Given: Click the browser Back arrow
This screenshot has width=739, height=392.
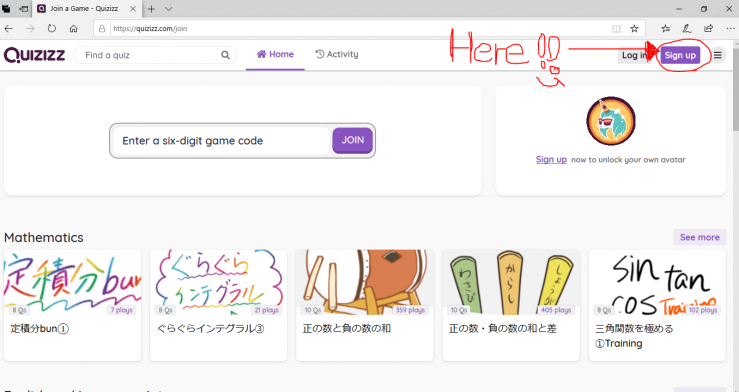Looking at the screenshot, I should (x=8, y=29).
